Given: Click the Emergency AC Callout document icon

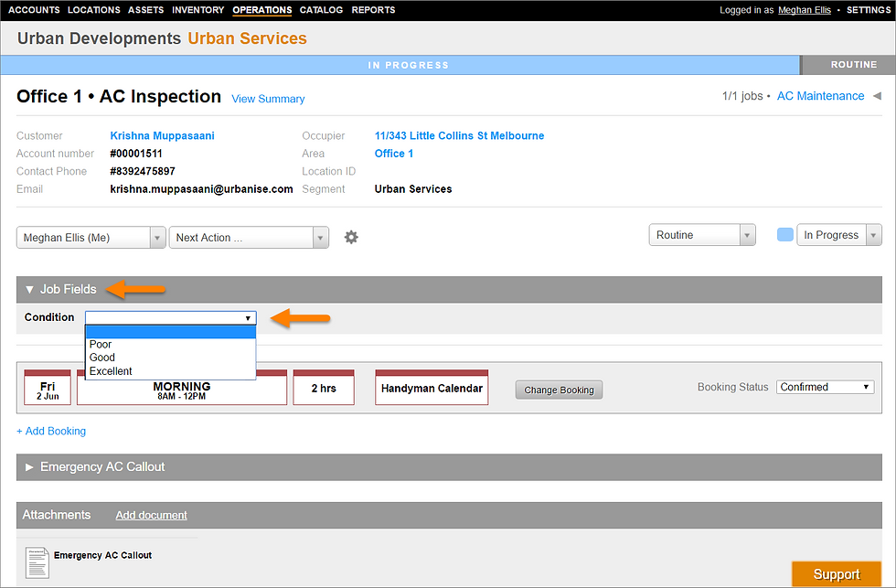Looking at the screenshot, I should point(37,563).
